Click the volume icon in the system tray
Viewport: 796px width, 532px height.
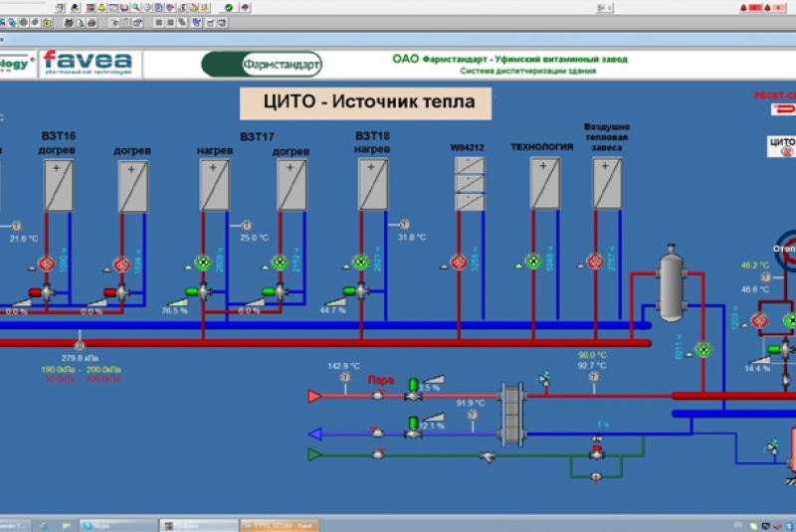pyautogui.click(x=777, y=526)
